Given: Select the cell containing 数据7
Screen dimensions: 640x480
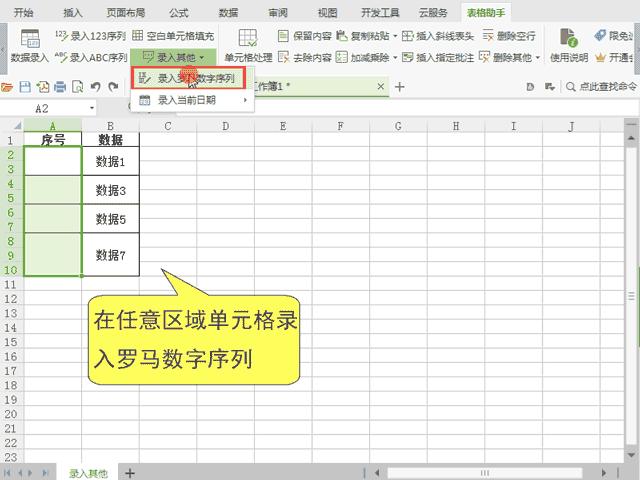Looking at the screenshot, I should (x=111, y=255).
